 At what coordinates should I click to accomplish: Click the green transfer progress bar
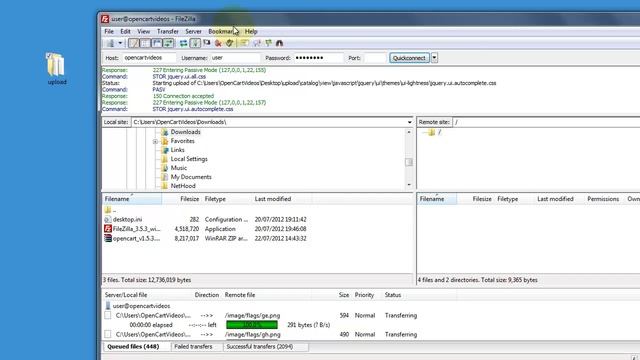coord(252,325)
